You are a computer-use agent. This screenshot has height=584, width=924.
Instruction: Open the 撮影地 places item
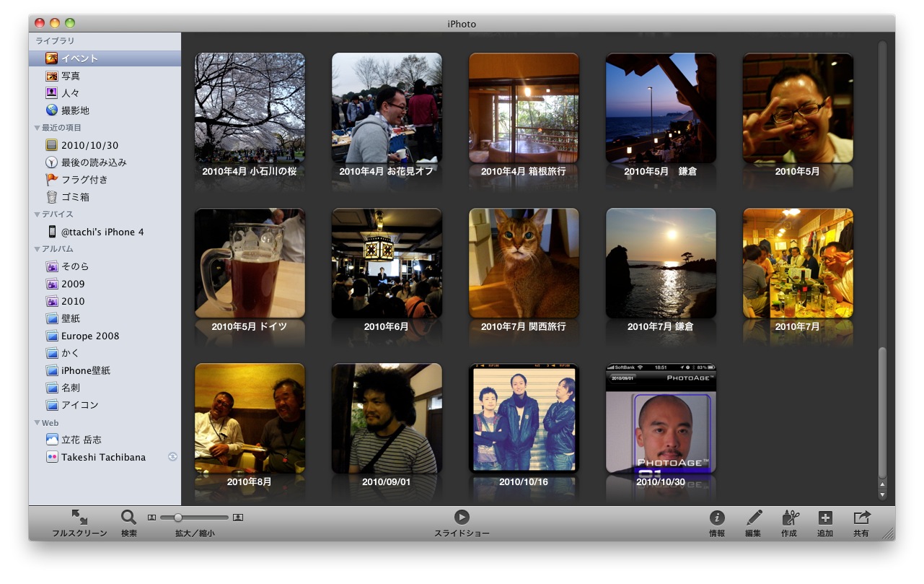click(x=75, y=110)
